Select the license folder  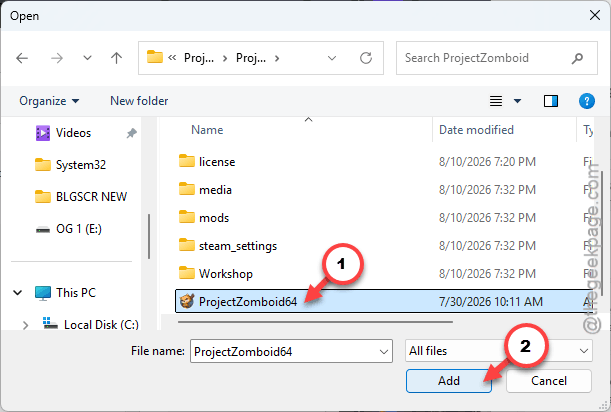tap(217, 162)
